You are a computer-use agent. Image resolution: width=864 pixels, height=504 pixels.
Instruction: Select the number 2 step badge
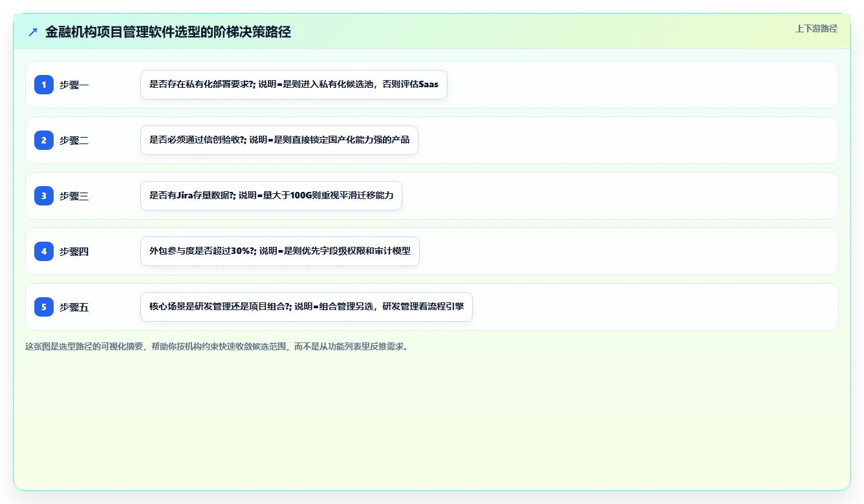pos(44,140)
